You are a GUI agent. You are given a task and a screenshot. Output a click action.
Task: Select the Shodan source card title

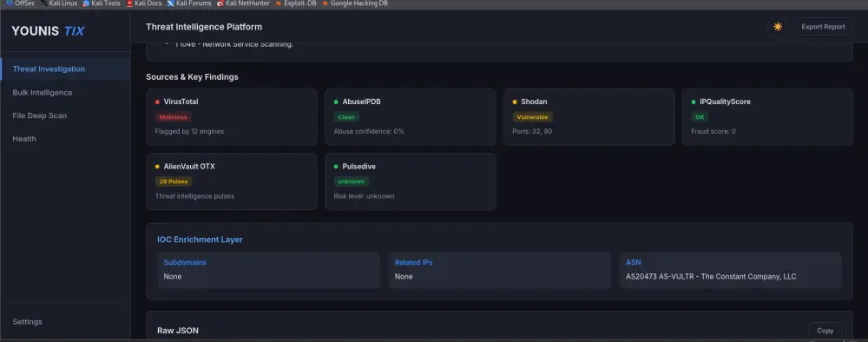click(534, 102)
